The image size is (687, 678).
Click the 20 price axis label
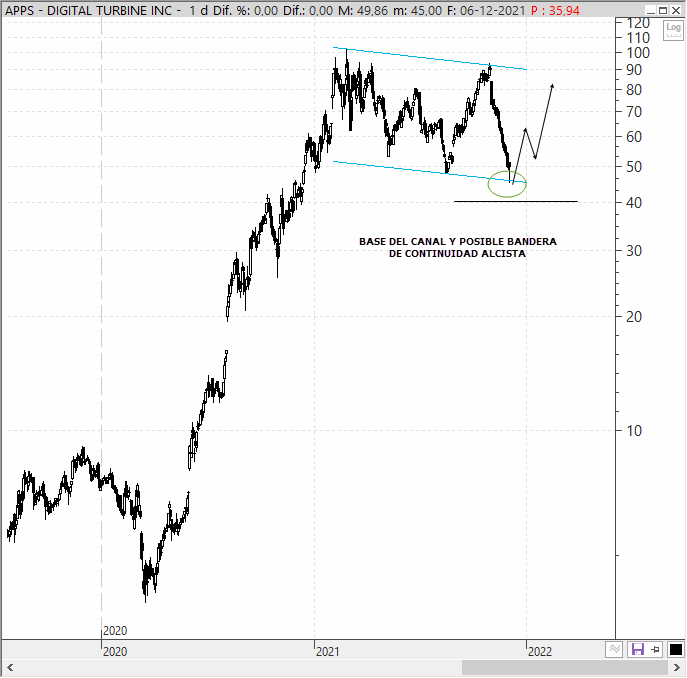pos(634,317)
